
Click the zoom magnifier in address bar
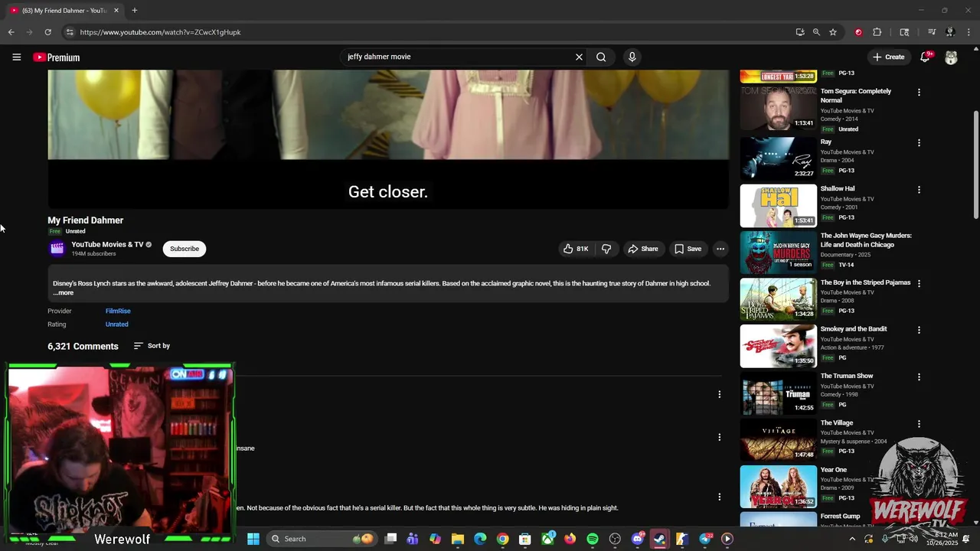[816, 32]
